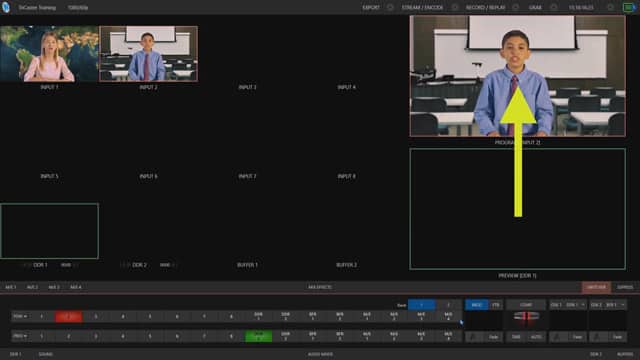Screen dimensions: 640x360
Task: Click the PREVIEW monitor
Action: click(x=518, y=209)
